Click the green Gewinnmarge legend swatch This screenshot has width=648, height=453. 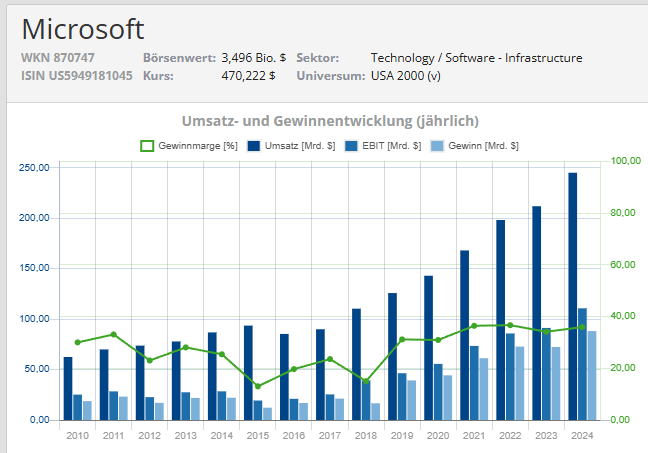pyautogui.click(x=147, y=146)
